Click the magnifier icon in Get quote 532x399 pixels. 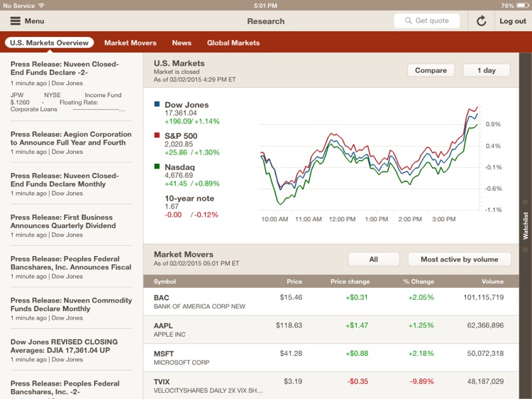408,21
